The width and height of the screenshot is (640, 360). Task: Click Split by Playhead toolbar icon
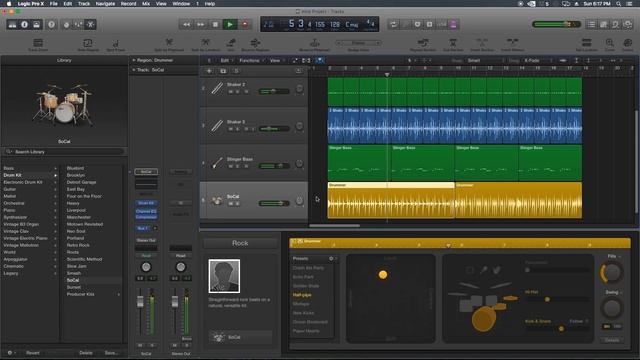(x=169, y=43)
